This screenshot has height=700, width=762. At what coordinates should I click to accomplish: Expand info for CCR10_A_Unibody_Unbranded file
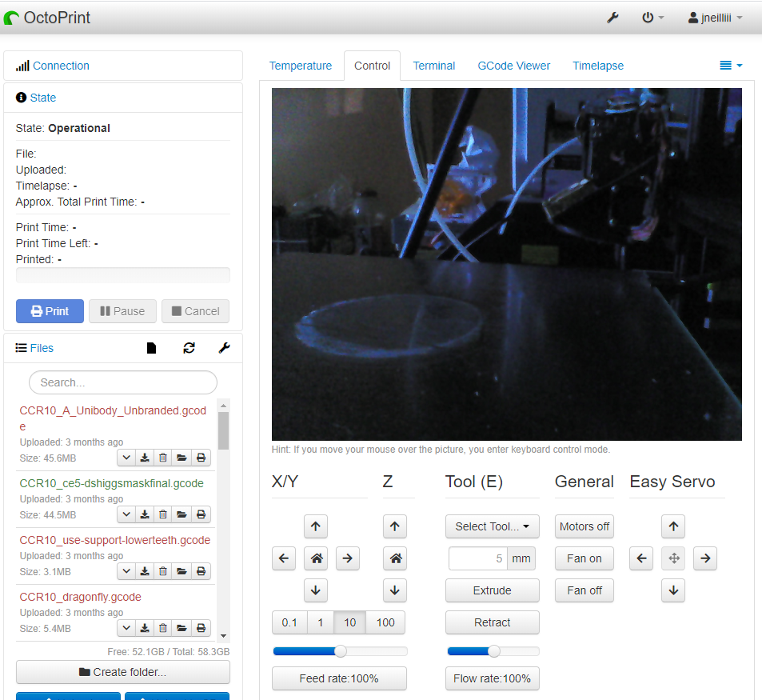126,458
